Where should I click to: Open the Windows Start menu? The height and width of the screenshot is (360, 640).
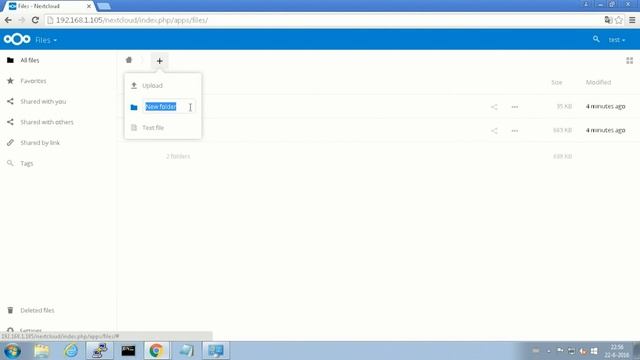click(12, 351)
